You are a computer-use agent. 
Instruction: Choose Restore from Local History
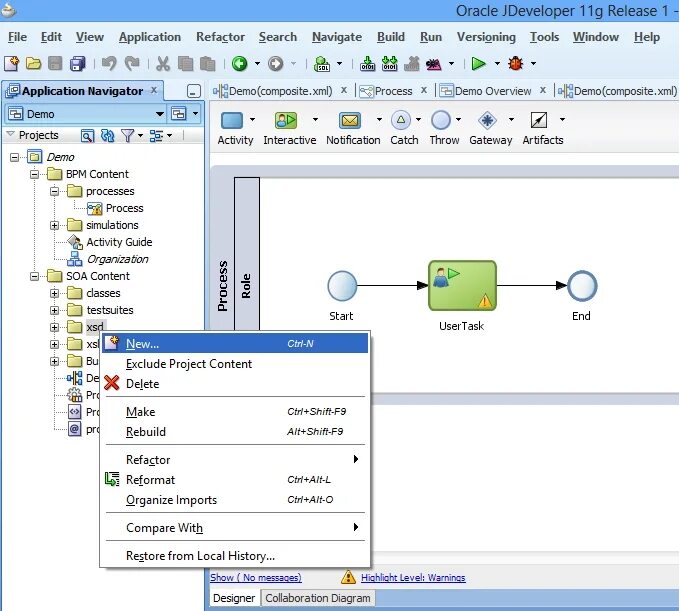click(x=235, y=556)
